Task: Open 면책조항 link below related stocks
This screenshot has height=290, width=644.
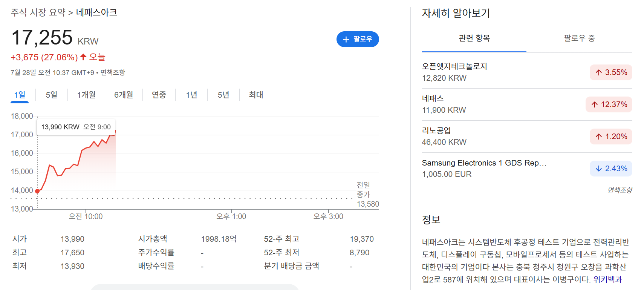Action: click(620, 190)
